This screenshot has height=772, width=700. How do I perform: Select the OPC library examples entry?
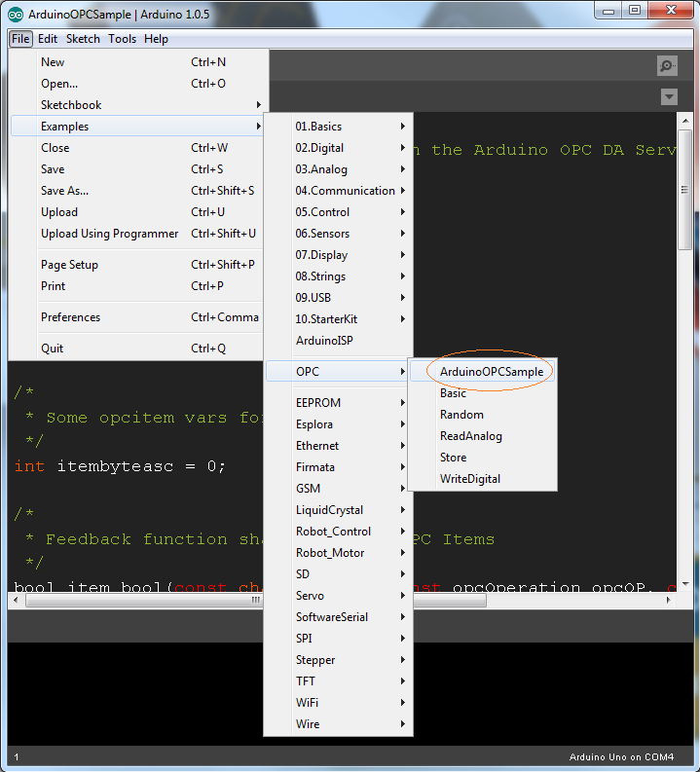[338, 372]
